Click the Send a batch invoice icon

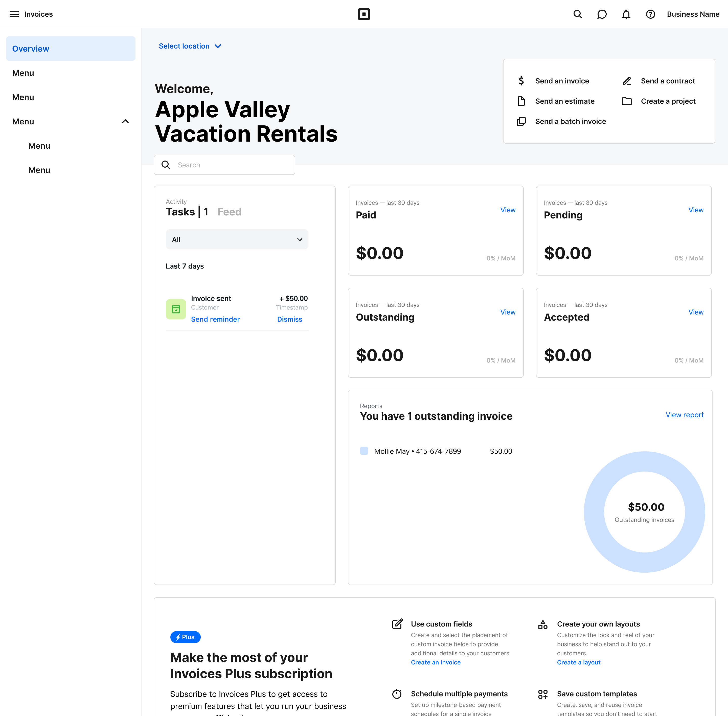[521, 121]
